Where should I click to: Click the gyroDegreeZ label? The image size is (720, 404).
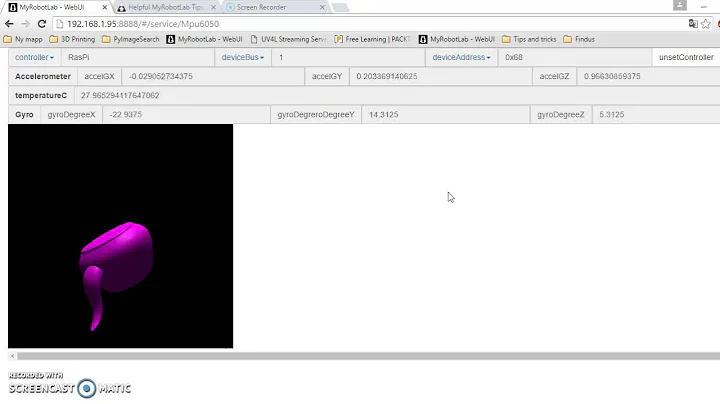pyautogui.click(x=561, y=114)
